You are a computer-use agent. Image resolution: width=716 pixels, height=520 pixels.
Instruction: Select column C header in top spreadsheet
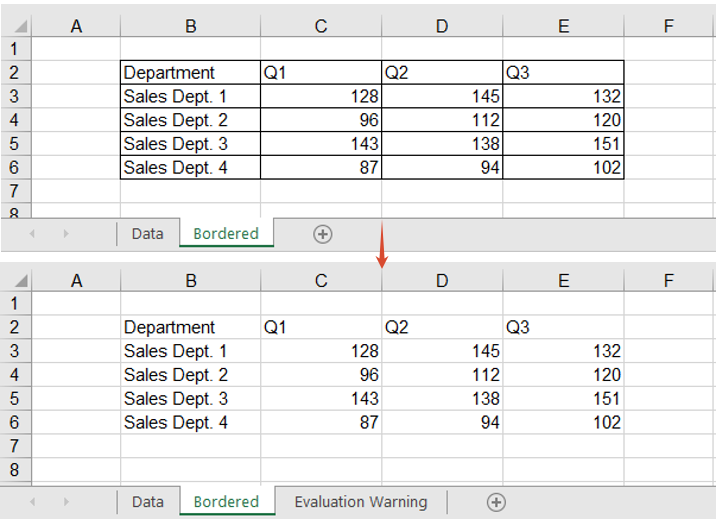321,26
